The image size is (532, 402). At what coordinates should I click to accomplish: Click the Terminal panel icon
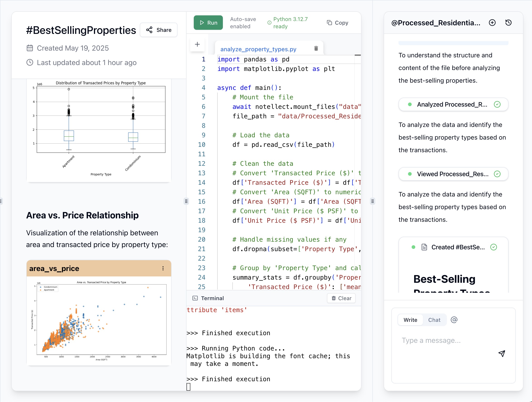coord(195,298)
